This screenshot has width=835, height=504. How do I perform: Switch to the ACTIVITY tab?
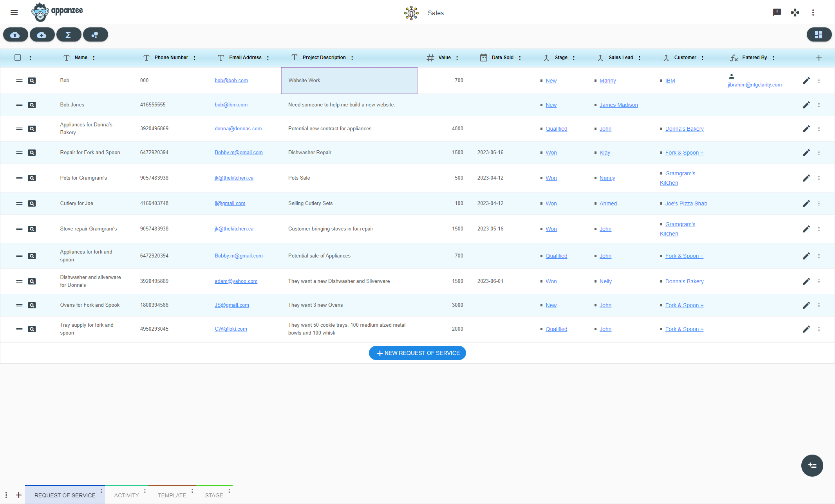(x=127, y=495)
